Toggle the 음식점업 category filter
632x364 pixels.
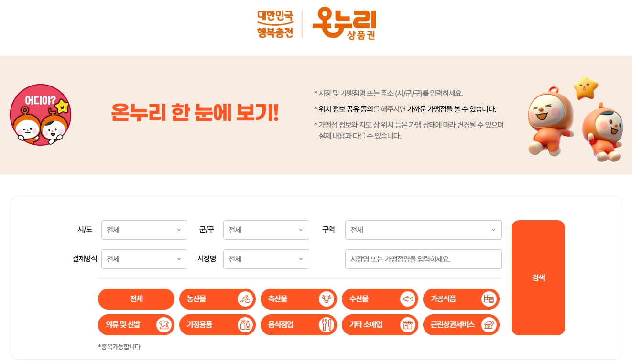[x=299, y=325]
